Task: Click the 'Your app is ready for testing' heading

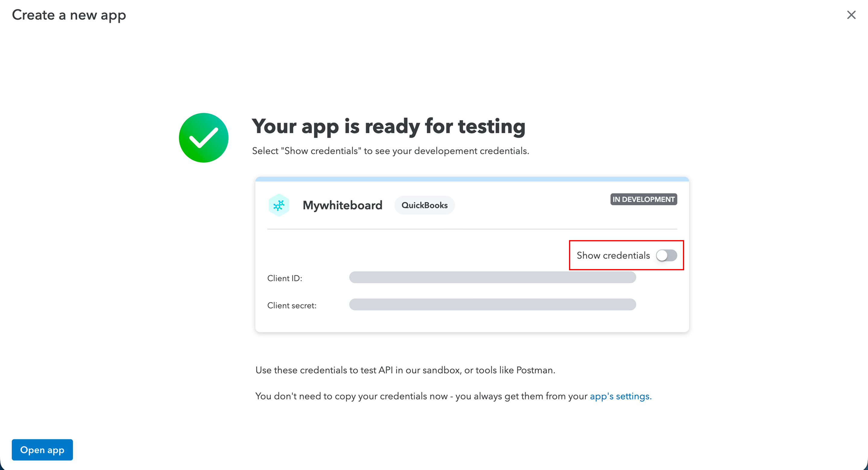Action: coord(388,126)
